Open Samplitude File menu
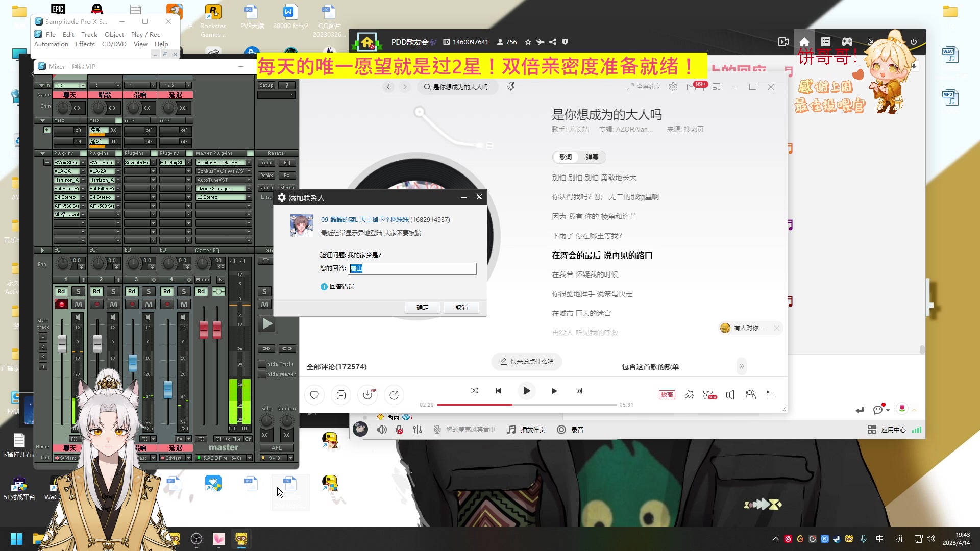This screenshot has height=551, width=980. click(51, 35)
